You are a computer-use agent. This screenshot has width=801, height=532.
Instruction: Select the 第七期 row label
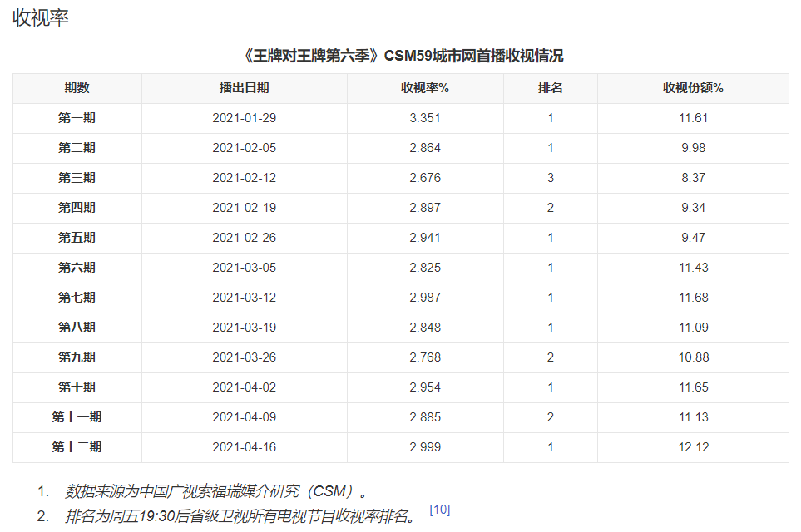(77, 298)
